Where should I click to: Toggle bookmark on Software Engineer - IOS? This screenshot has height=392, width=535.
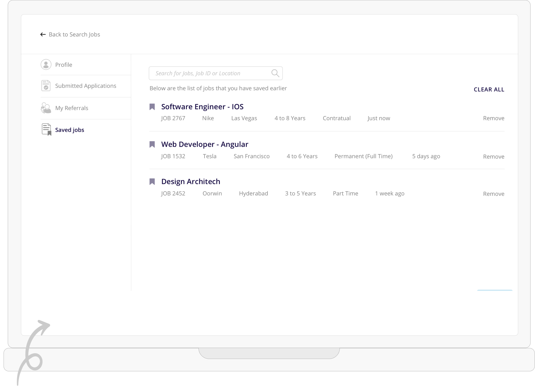pos(152,107)
